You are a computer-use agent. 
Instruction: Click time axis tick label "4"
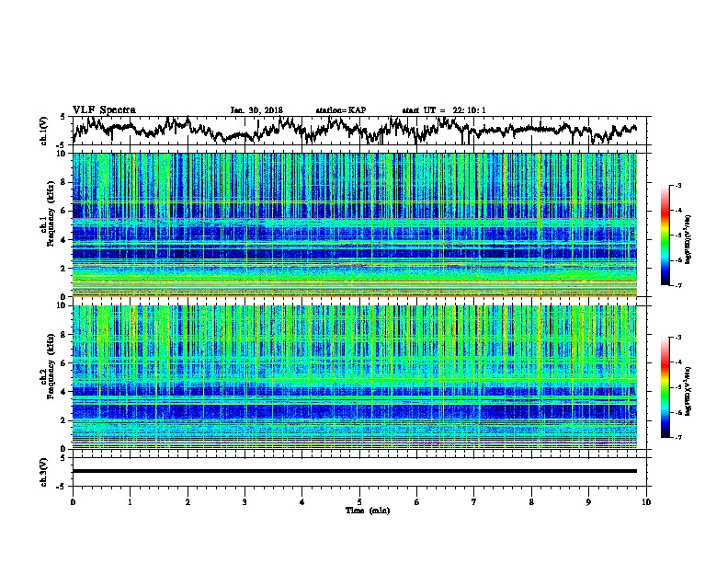coord(302,502)
